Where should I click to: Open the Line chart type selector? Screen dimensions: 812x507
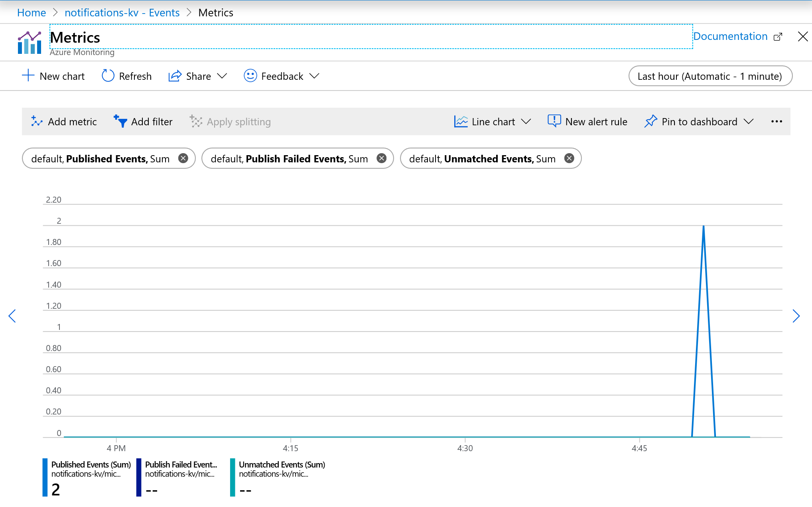[x=491, y=122]
